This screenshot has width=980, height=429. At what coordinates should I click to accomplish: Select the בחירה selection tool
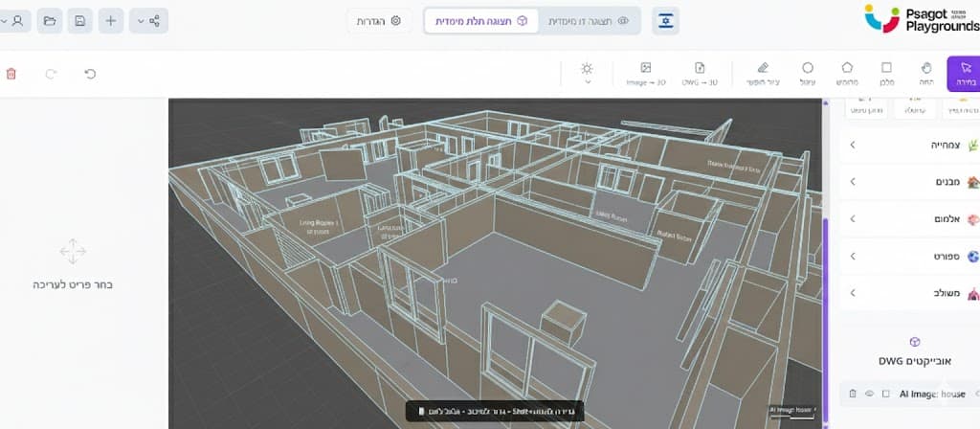[x=965, y=74]
